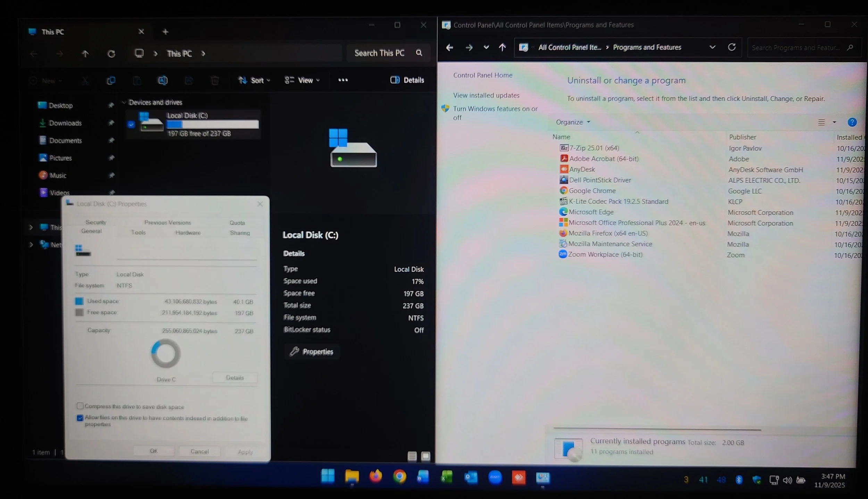The image size is (868, 499).
Task: Uncheck the Local Disk (C:) selection checkbox
Action: 131,124
